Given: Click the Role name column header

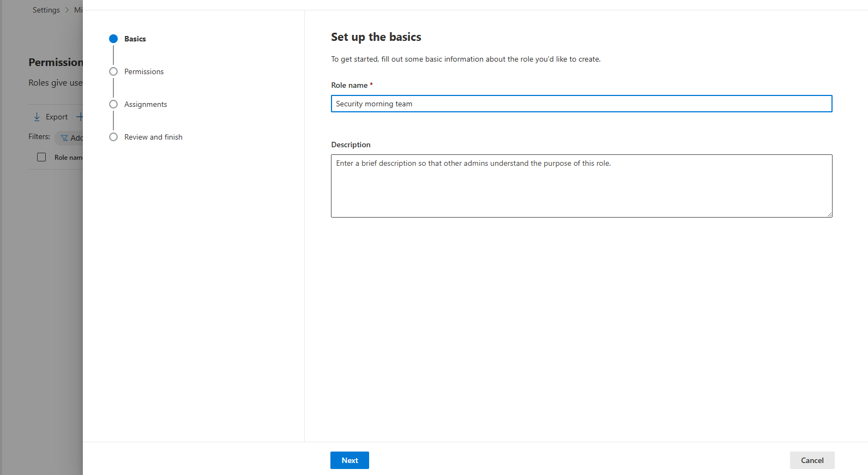Looking at the screenshot, I should point(68,158).
